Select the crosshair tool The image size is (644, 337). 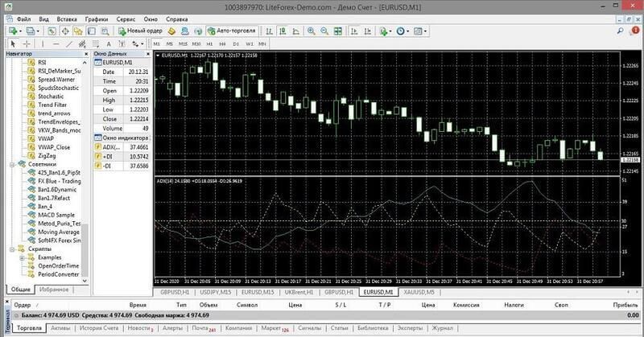27,43
